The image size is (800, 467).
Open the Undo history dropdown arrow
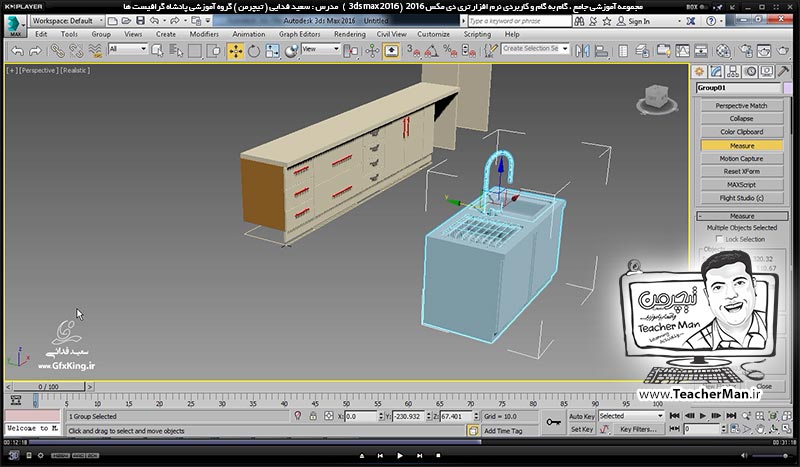(x=164, y=21)
